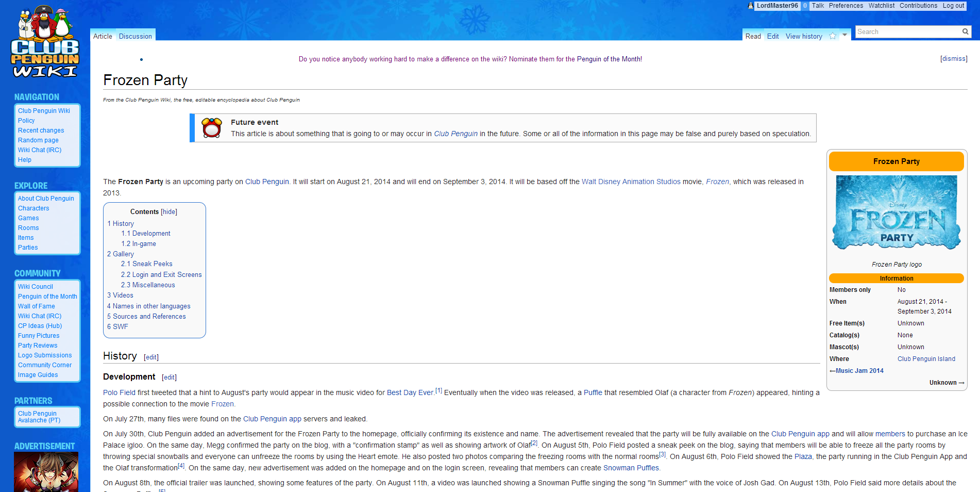Dismiss the site notice

coord(954,59)
